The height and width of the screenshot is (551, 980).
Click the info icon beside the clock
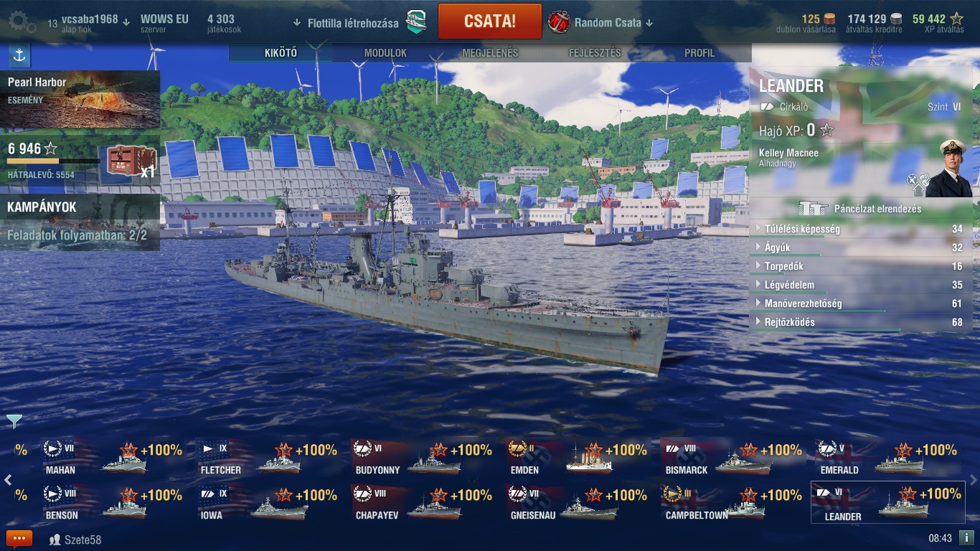(966, 537)
